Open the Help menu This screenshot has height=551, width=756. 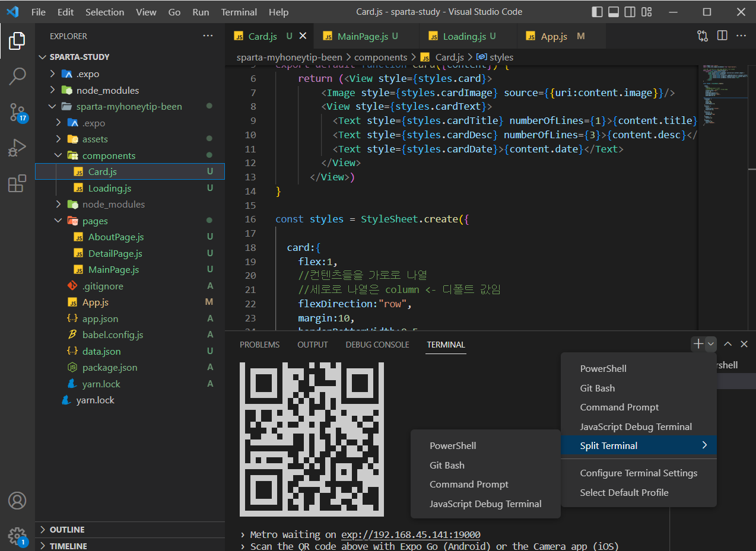coord(278,12)
